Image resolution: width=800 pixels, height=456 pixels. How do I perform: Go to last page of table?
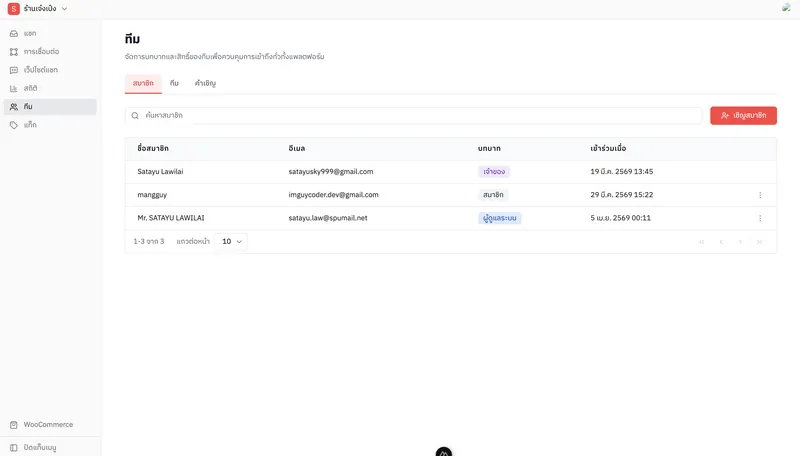click(760, 242)
